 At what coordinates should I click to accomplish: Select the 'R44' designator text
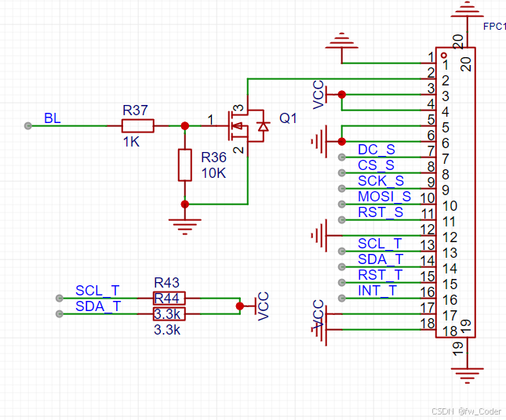(166, 299)
